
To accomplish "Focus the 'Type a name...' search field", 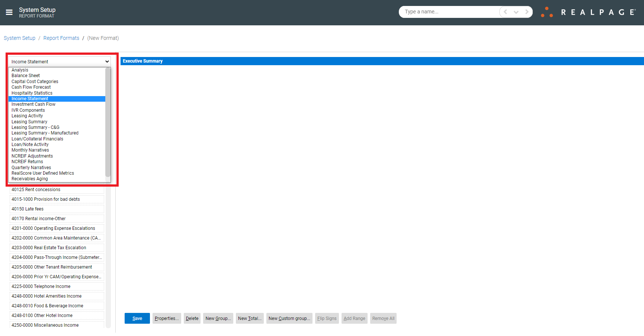I will click(449, 12).
